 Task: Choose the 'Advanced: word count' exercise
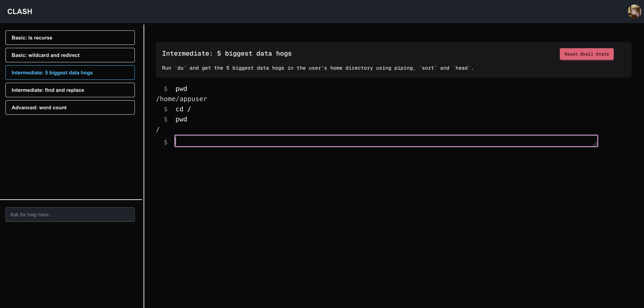point(70,108)
